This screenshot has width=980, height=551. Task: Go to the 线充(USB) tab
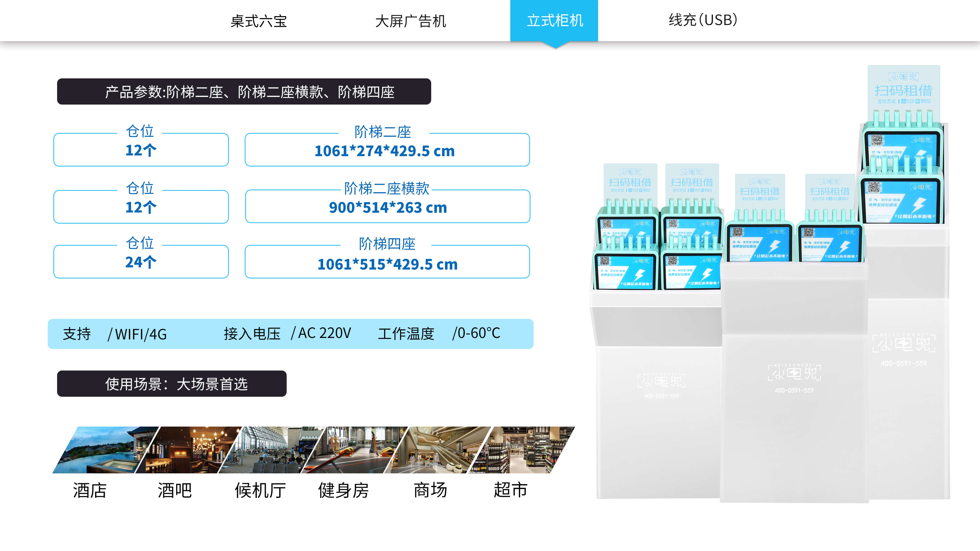(x=703, y=20)
